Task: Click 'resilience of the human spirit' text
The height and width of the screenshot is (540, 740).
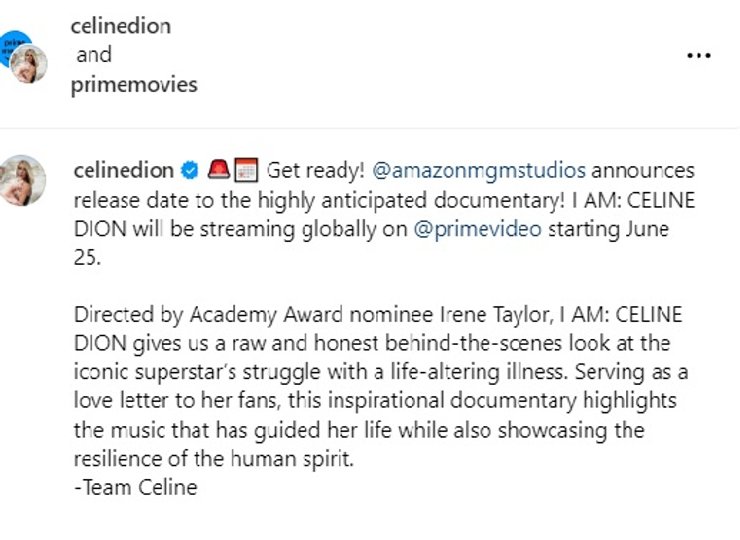Action: (213, 460)
